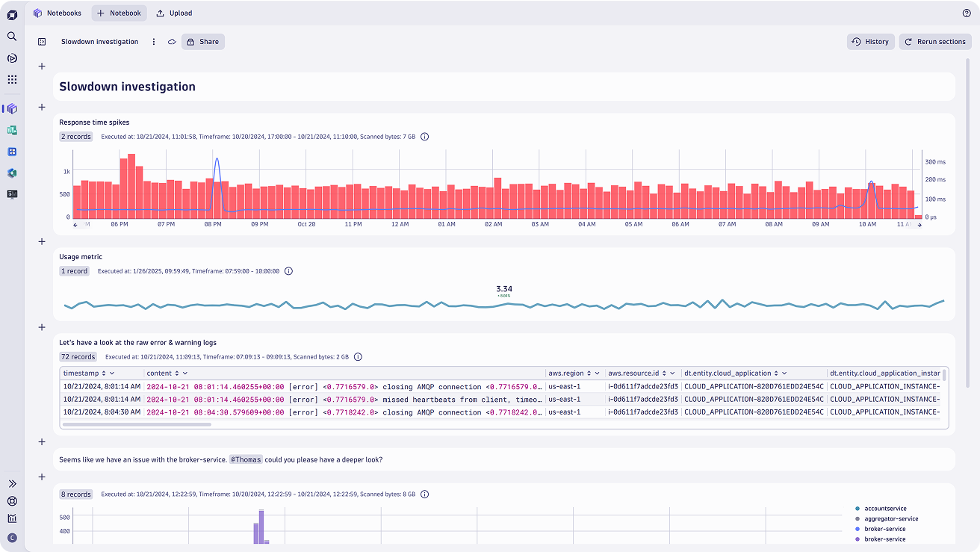980x552 pixels.
Task: Open the three-dot menu beside notebook title
Action: 154,42
